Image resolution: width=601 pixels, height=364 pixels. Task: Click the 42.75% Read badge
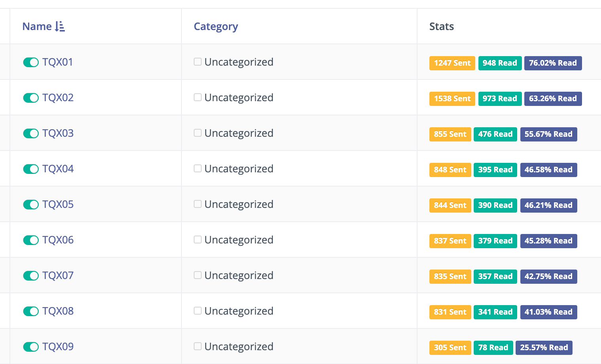(548, 277)
